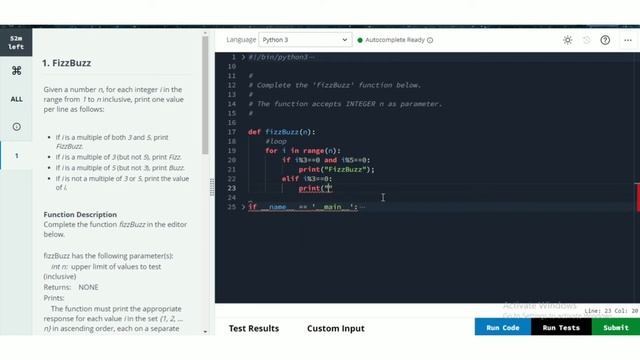The width and height of the screenshot is (640, 360).
Task: Click the panel splitter drag handle
Action: tap(212, 187)
